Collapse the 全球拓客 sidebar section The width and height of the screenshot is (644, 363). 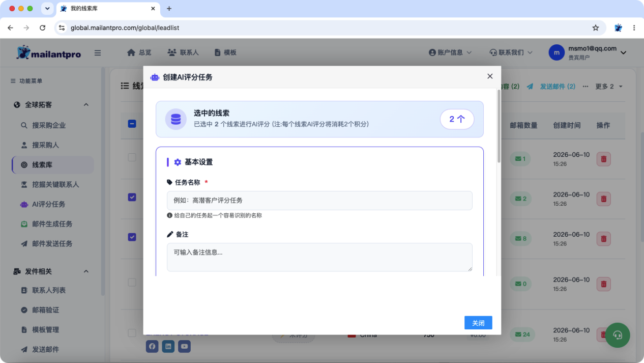86,105
